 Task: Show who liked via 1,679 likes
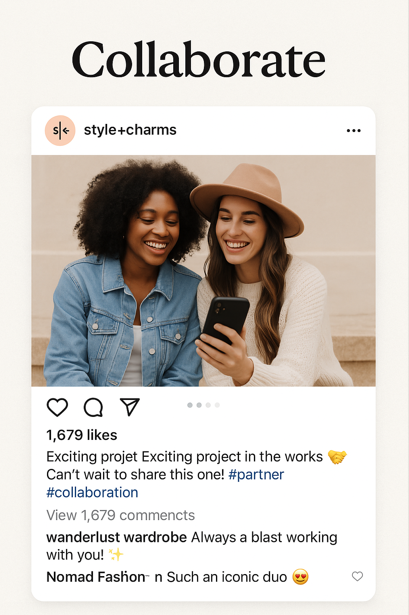coord(82,435)
